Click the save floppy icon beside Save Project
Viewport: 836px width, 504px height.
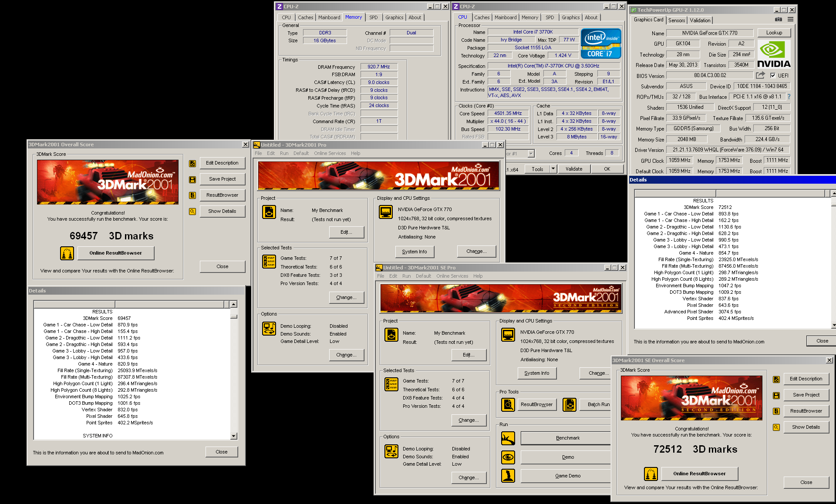click(x=192, y=179)
